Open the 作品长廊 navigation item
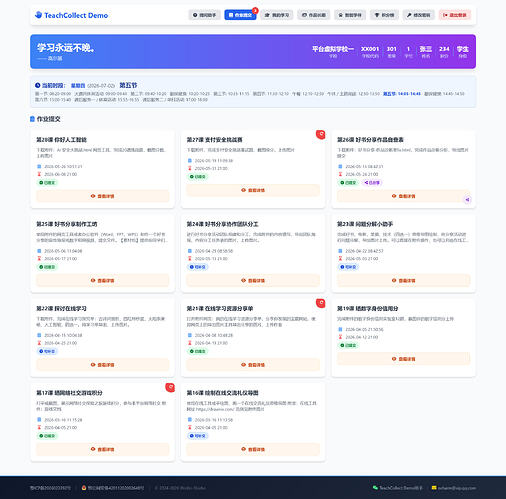 (314, 15)
